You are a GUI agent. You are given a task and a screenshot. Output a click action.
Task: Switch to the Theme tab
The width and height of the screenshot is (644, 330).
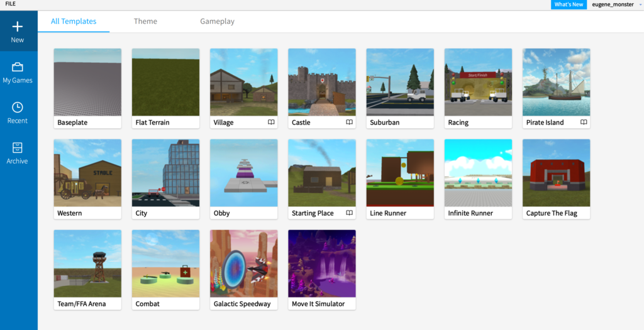(145, 21)
